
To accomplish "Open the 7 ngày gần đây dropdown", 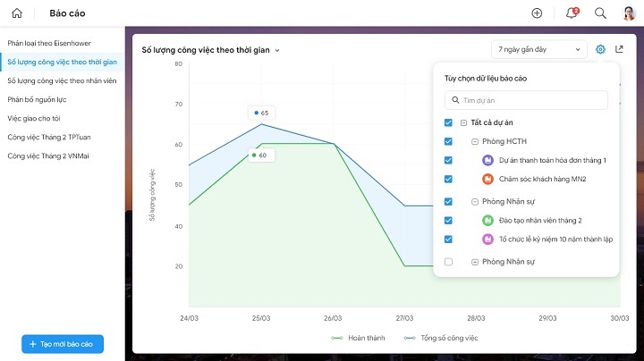I will (538, 49).
